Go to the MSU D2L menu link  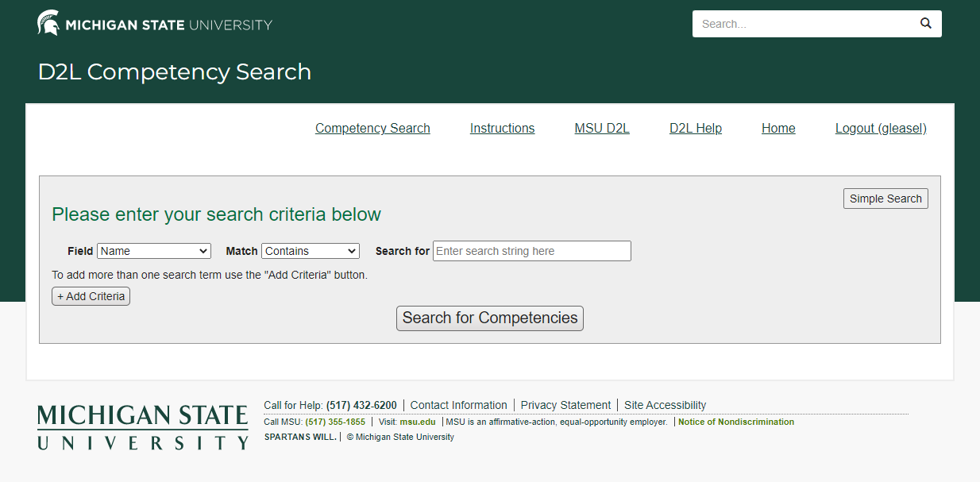pos(602,129)
